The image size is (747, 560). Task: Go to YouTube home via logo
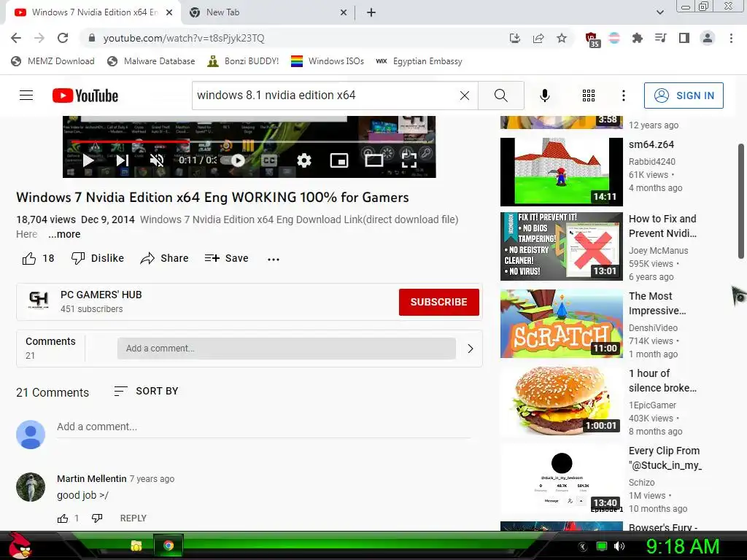(85, 96)
